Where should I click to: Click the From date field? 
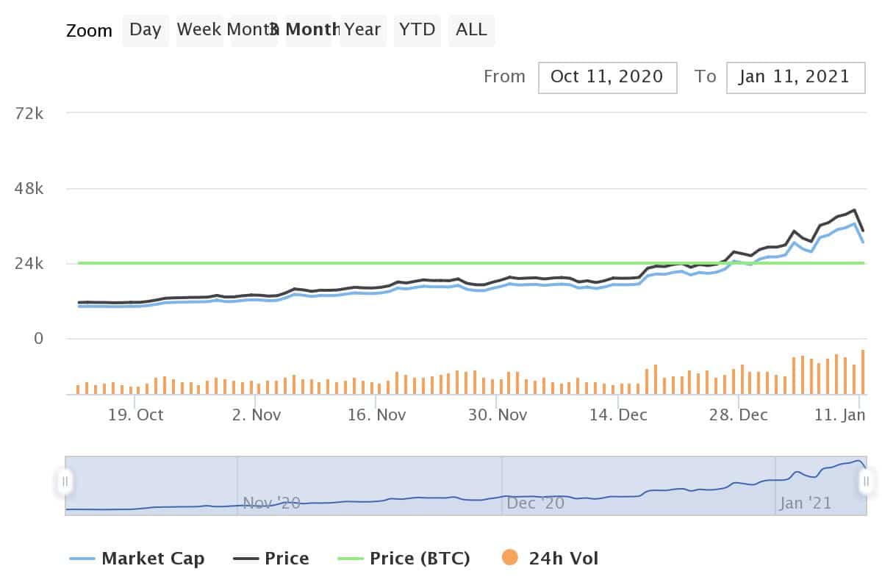(607, 77)
